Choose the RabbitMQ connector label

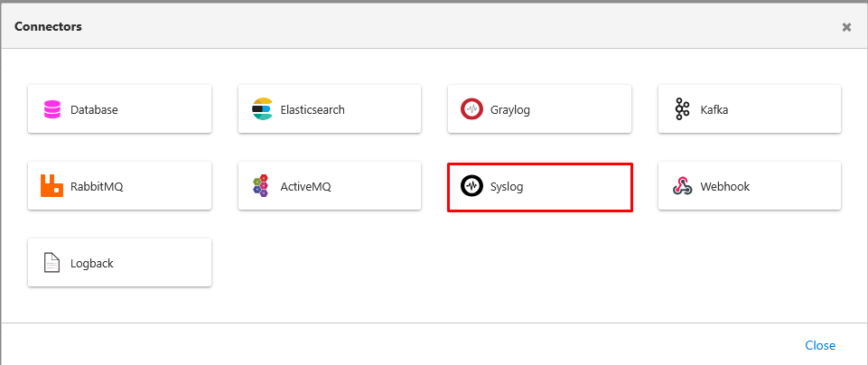(x=97, y=187)
